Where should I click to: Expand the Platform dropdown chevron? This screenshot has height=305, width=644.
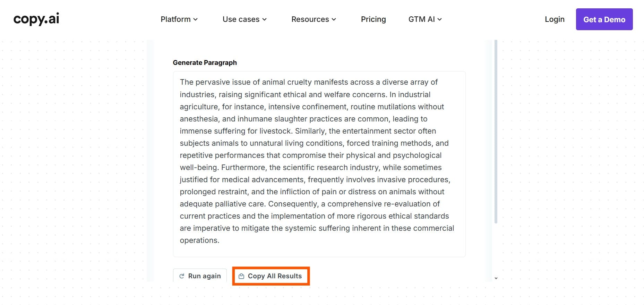point(196,19)
